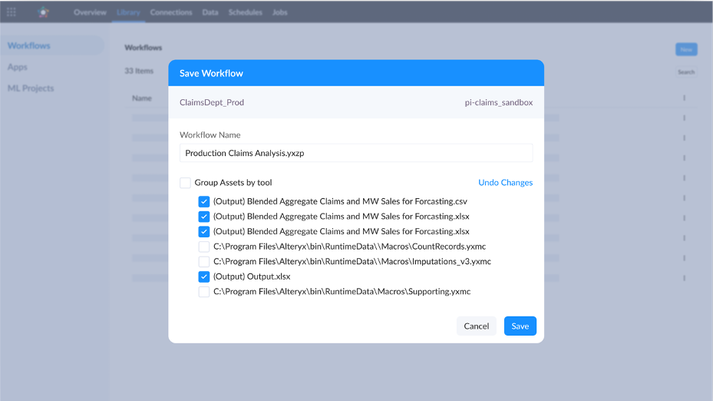The image size is (713, 401).
Task: Select the Library tab
Action: 128,13
